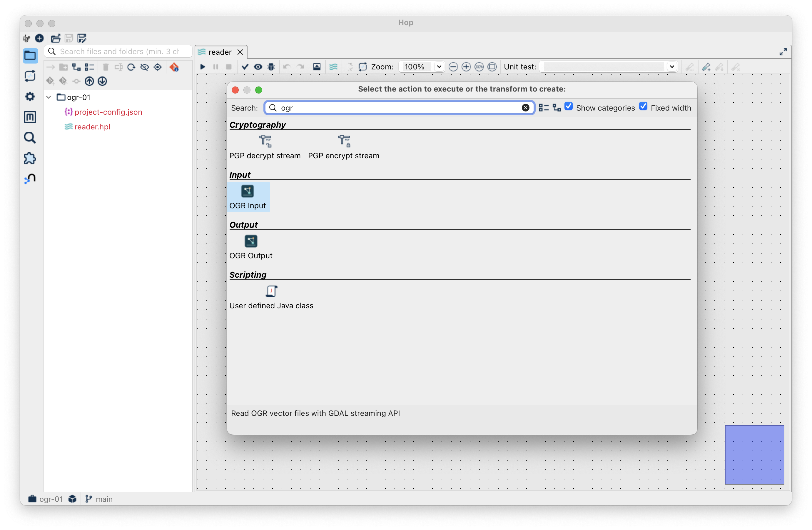Viewport: 812px width, 530px height.
Task: Choose PGP encrypt stream transform
Action: 343,147
